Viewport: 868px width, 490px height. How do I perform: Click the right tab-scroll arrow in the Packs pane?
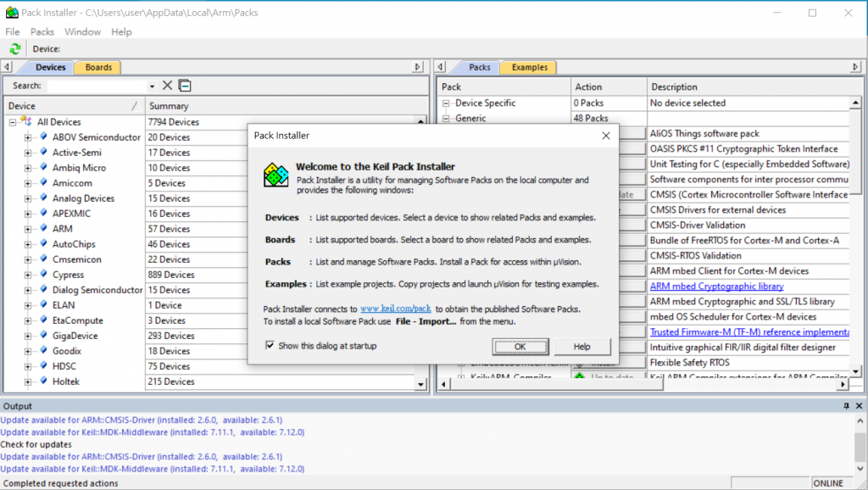(855, 67)
